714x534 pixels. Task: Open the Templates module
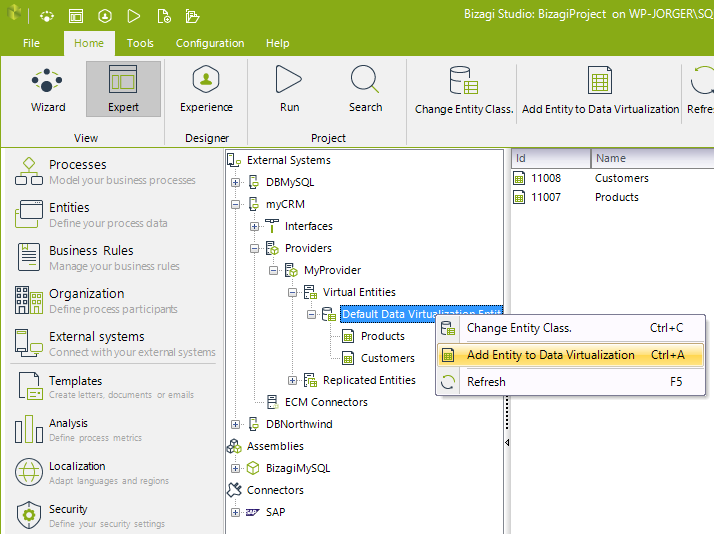click(x=105, y=387)
